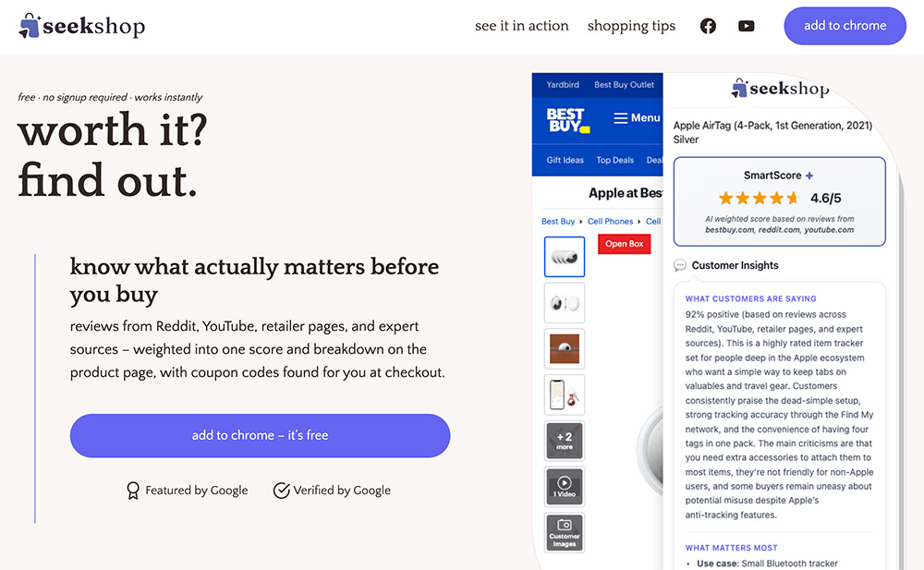Play the 1 Video thumbnail
924x570 pixels.
(565, 487)
